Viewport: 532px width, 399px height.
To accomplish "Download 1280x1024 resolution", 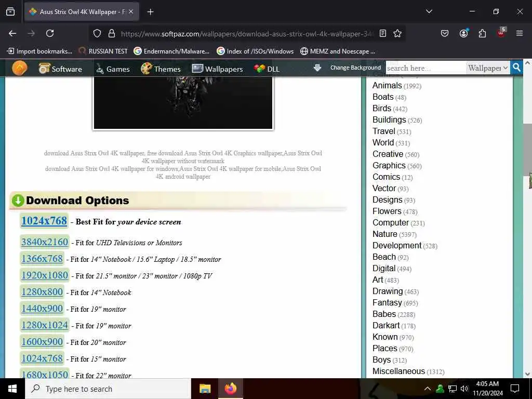I will 45,325.
